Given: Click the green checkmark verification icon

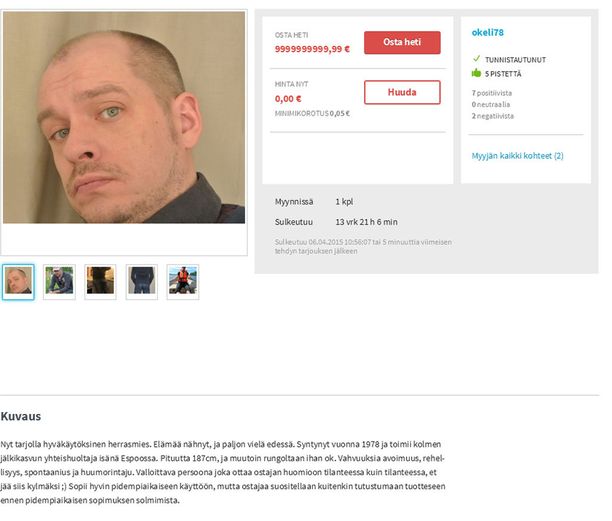Looking at the screenshot, I should 476,59.
